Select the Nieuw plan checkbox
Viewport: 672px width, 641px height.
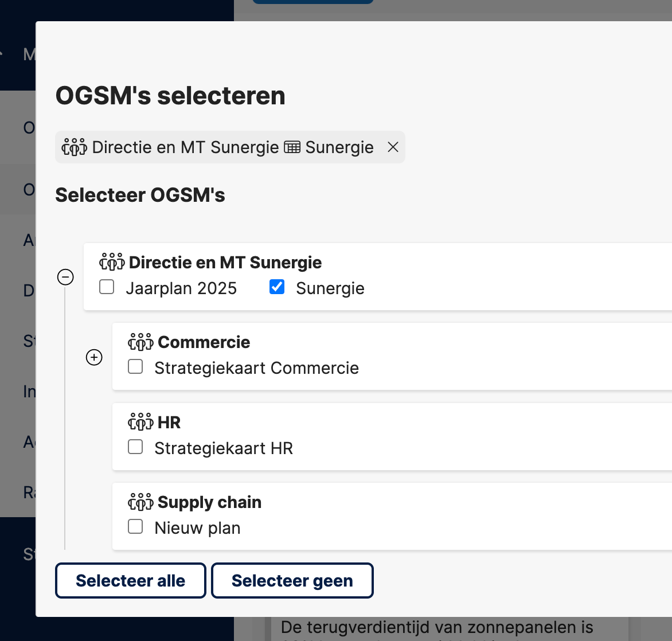click(x=135, y=526)
